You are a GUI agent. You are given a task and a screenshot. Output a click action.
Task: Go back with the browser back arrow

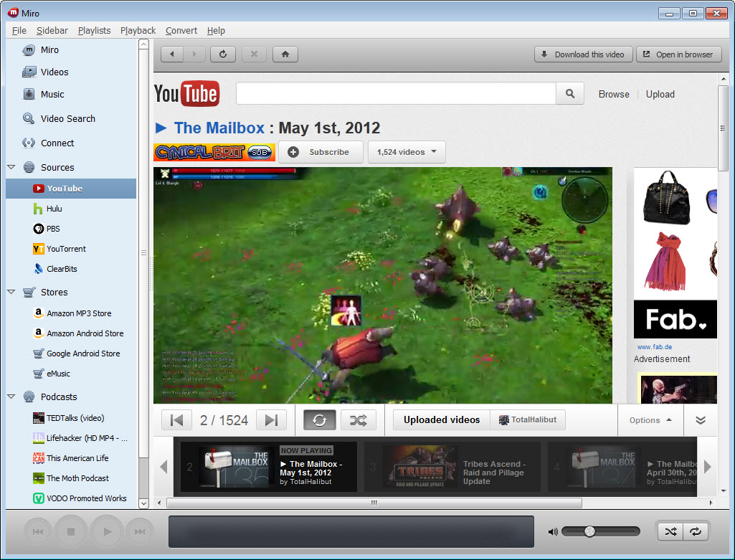172,54
